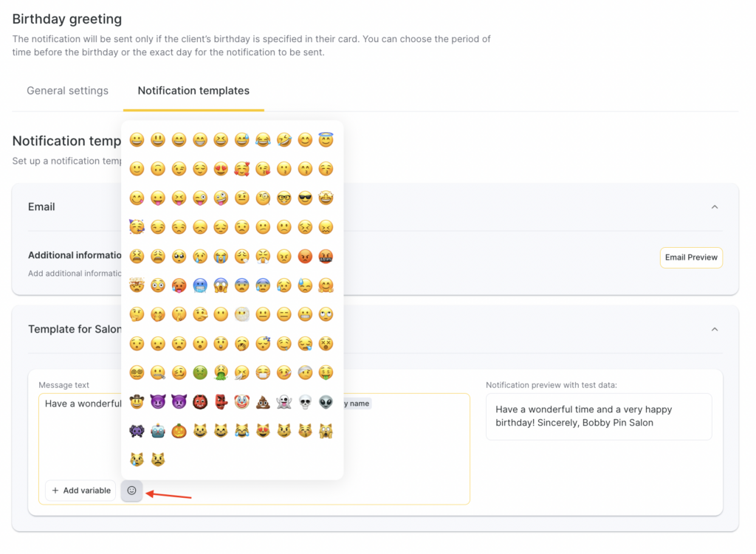Insert the jack-o-lantern pumpkin emoji

click(179, 431)
